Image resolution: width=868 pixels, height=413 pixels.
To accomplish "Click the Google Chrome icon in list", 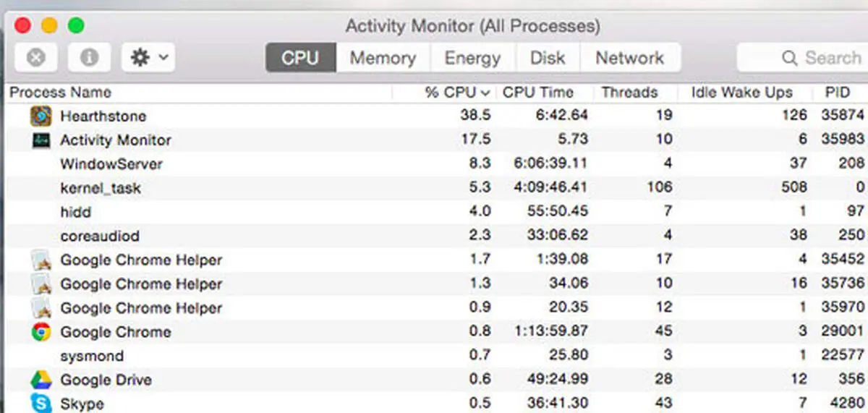I will (x=41, y=332).
